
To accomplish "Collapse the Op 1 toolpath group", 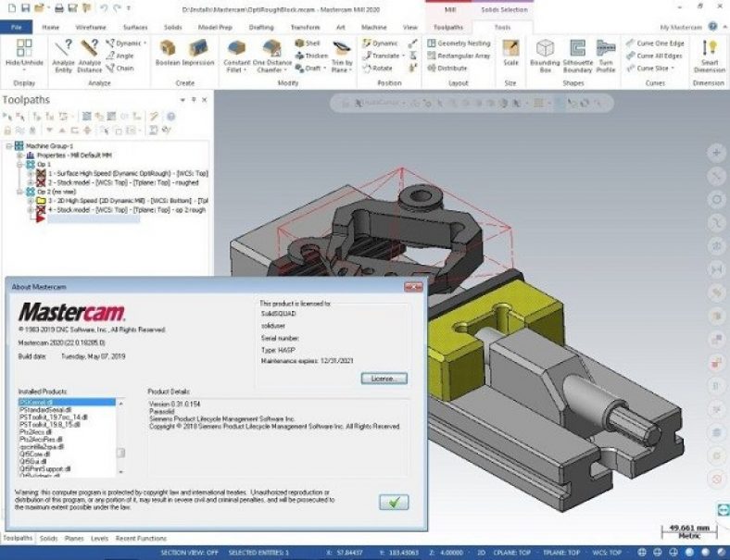I will pos(19,164).
